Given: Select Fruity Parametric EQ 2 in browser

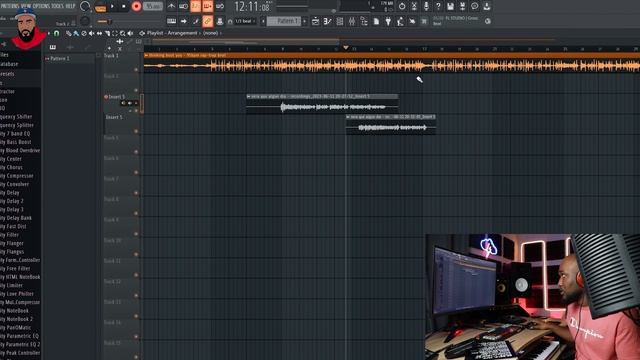Looking at the screenshot, I should [20, 344].
